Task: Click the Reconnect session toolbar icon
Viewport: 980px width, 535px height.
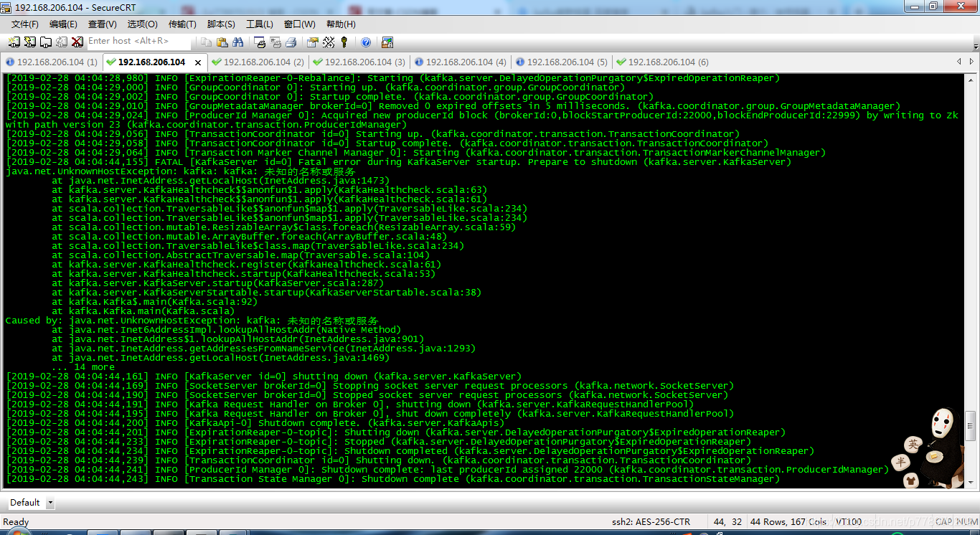Action: pos(62,42)
